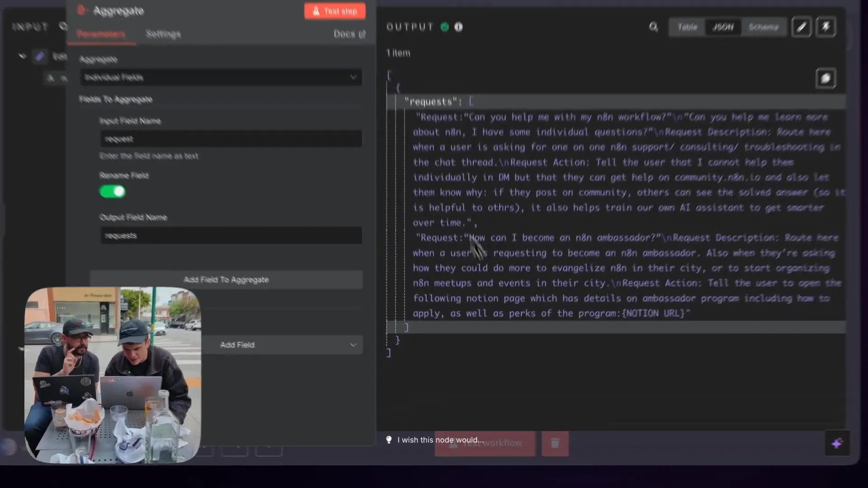Search the output data with magnifier icon
This screenshot has height=488, width=868.
[654, 27]
